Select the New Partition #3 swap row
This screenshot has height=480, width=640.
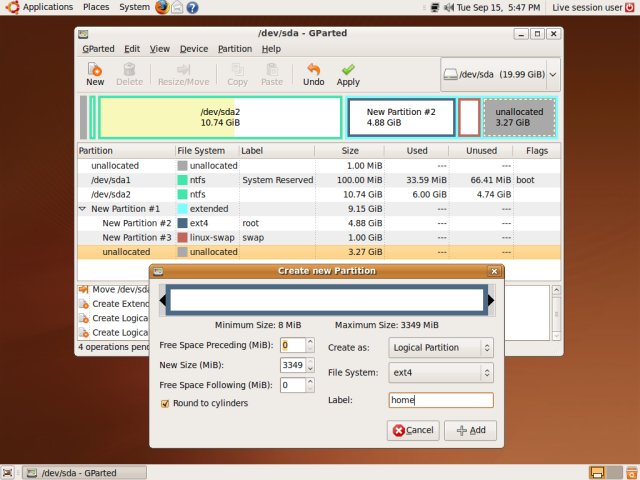point(318,238)
